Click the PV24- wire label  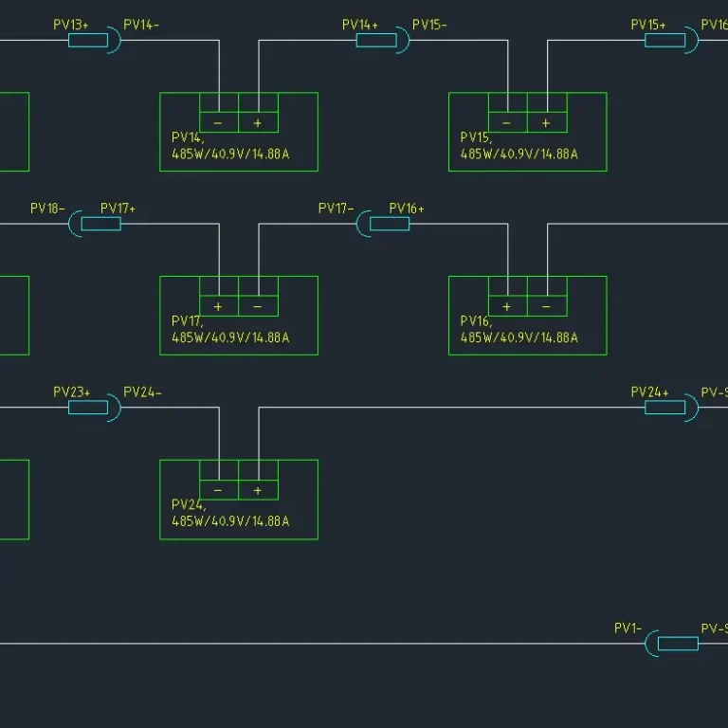tap(142, 392)
